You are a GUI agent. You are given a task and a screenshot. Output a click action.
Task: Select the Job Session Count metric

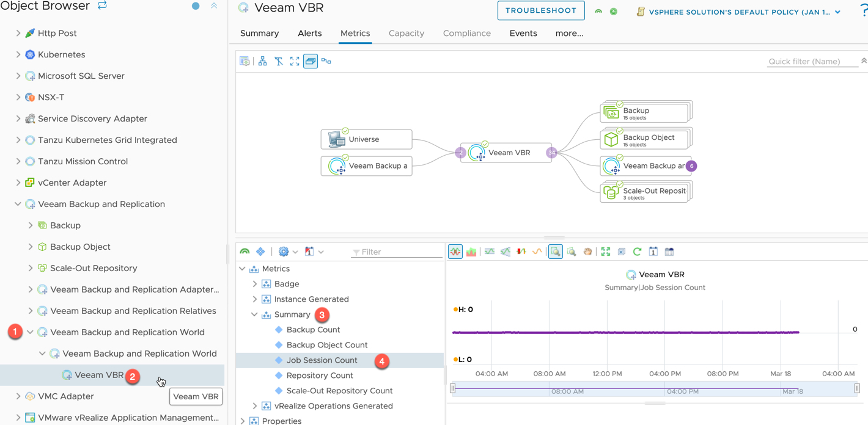322,360
